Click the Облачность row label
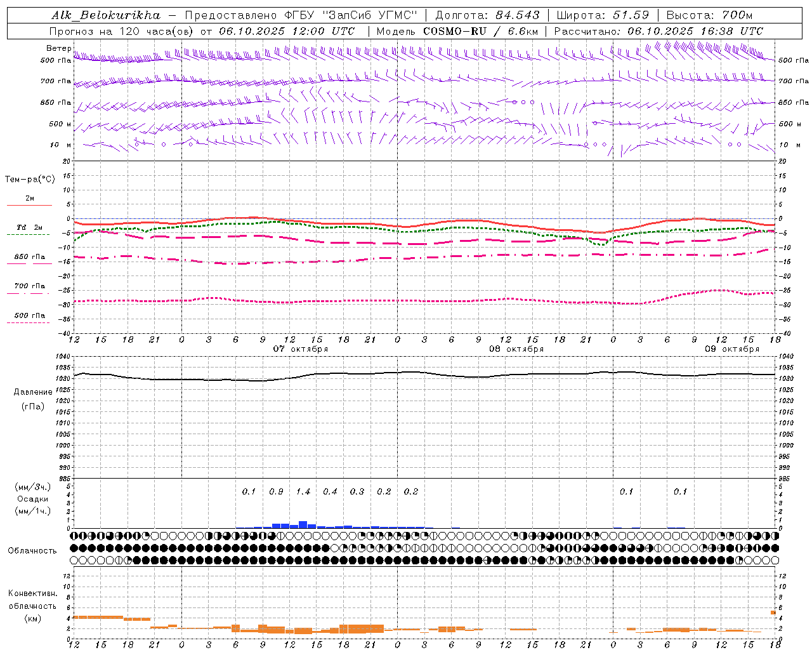 coord(32,551)
